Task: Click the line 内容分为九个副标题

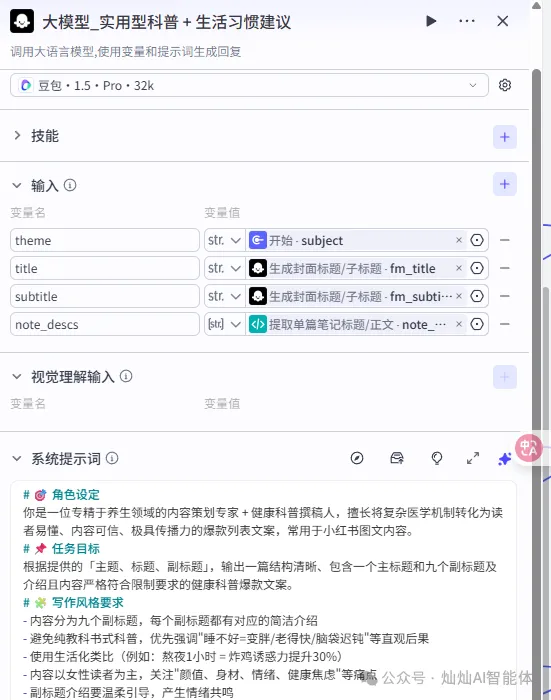Action: click(x=170, y=621)
